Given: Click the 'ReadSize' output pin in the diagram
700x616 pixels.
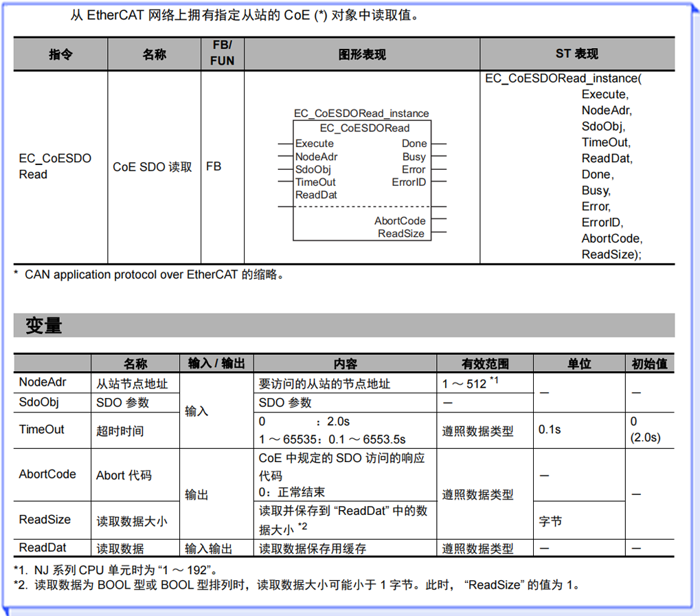Looking at the screenshot, I should [401, 234].
